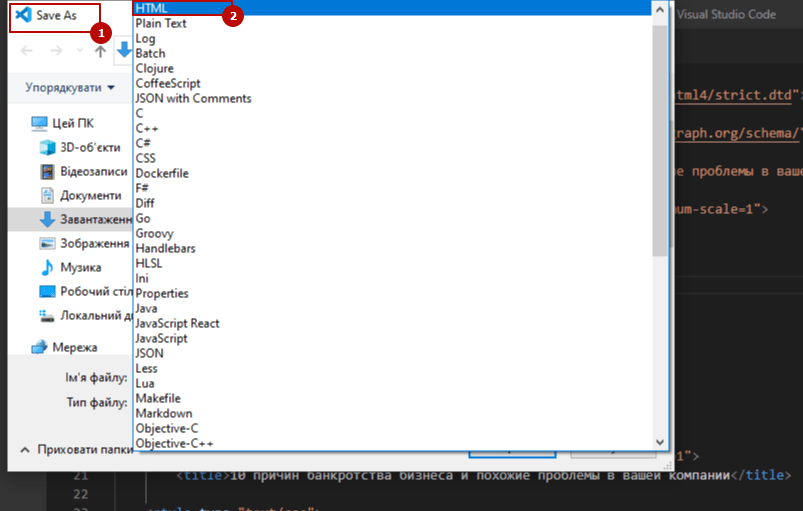Choose JSON file type entry
Image resolution: width=803 pixels, height=511 pixels.
392,353
